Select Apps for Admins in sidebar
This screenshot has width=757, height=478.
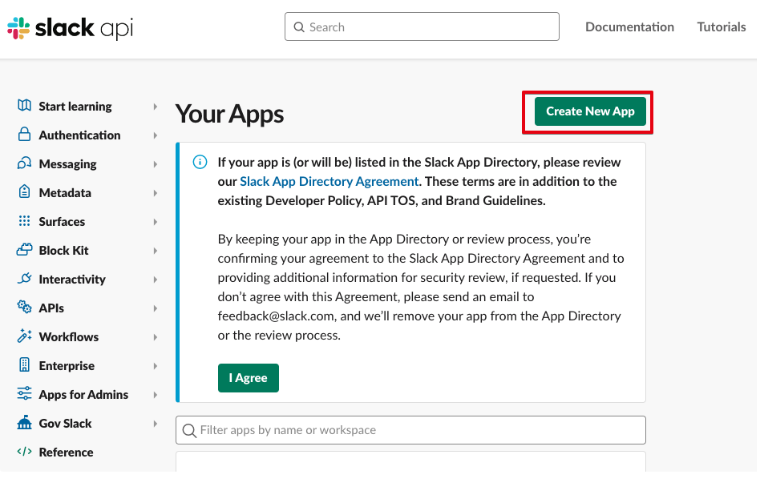[84, 395]
